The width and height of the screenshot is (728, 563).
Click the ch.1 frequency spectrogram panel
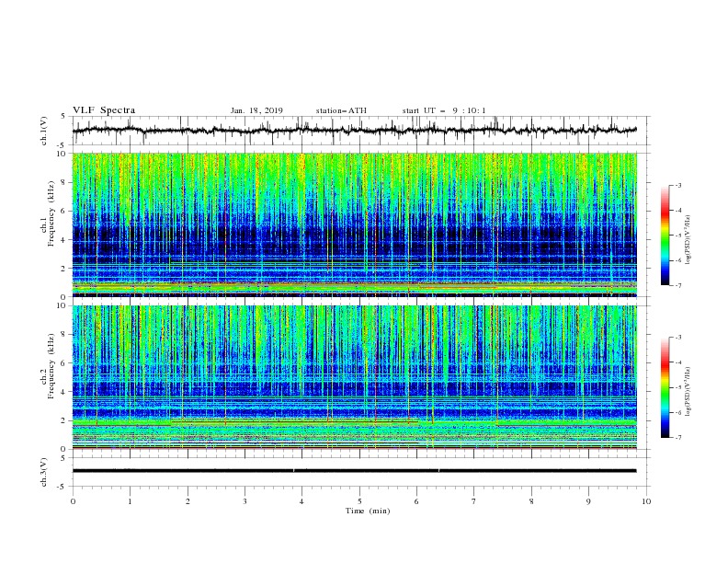[355, 224]
